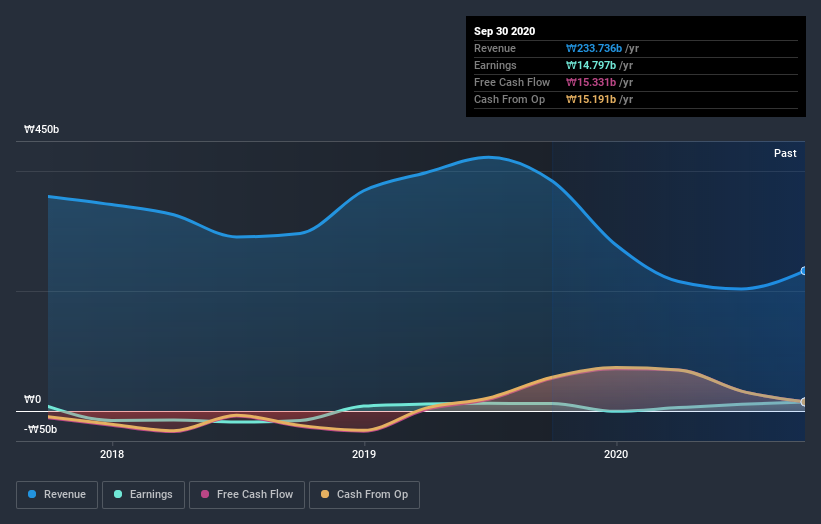821x524 pixels.
Task: Click the 2020 x-axis label
Action: [616, 454]
